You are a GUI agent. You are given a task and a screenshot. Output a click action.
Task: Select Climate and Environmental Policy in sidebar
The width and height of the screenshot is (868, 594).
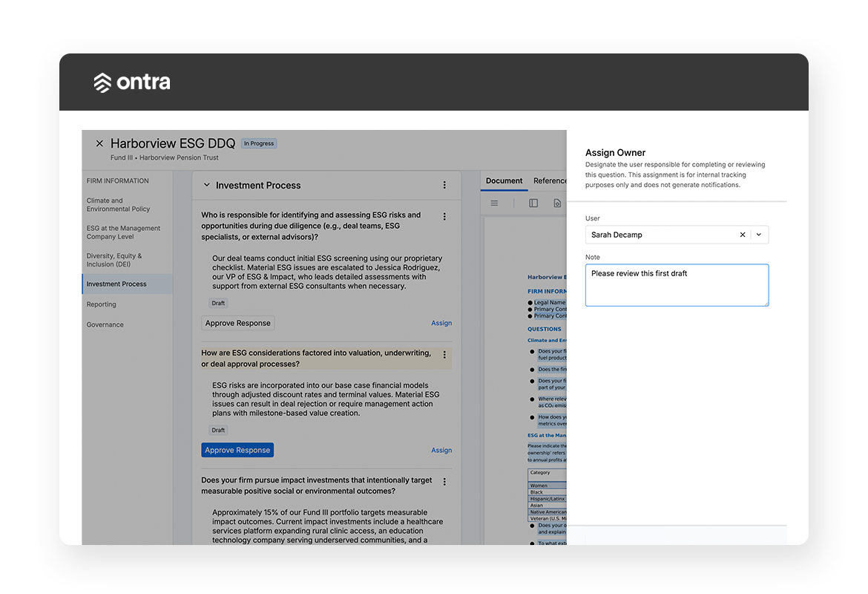(x=118, y=205)
